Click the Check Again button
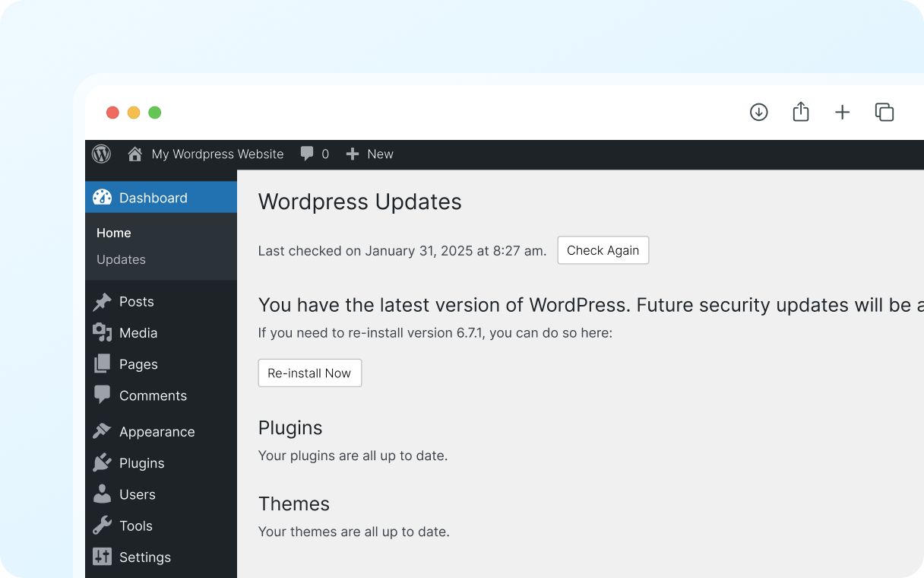 603,250
